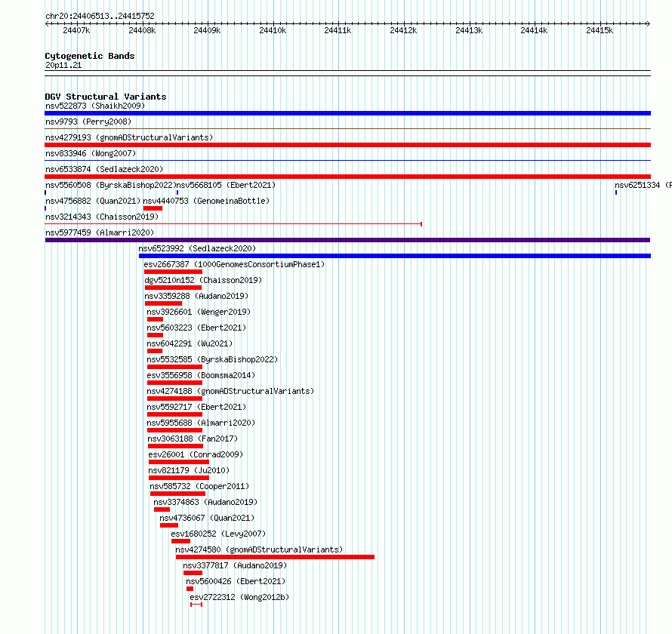This screenshot has width=672, height=634.
Task: Click the 24410k ruler tick label
Action: coord(273,30)
